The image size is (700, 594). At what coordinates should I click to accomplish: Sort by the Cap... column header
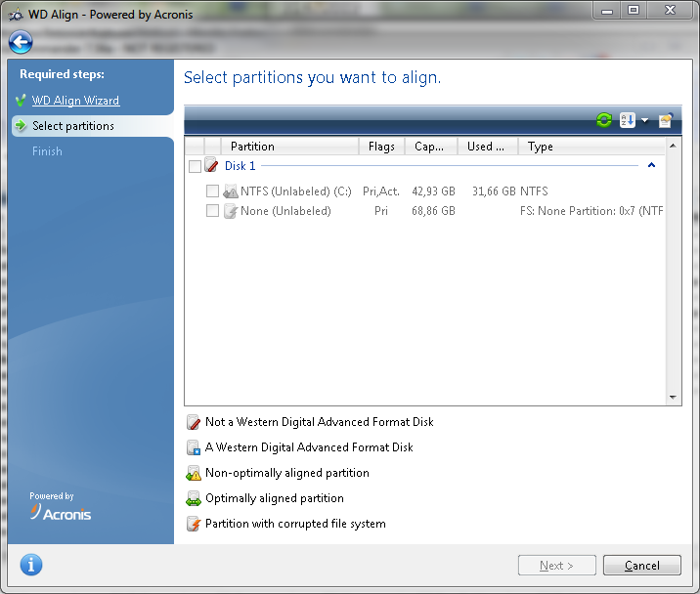pyautogui.click(x=431, y=147)
